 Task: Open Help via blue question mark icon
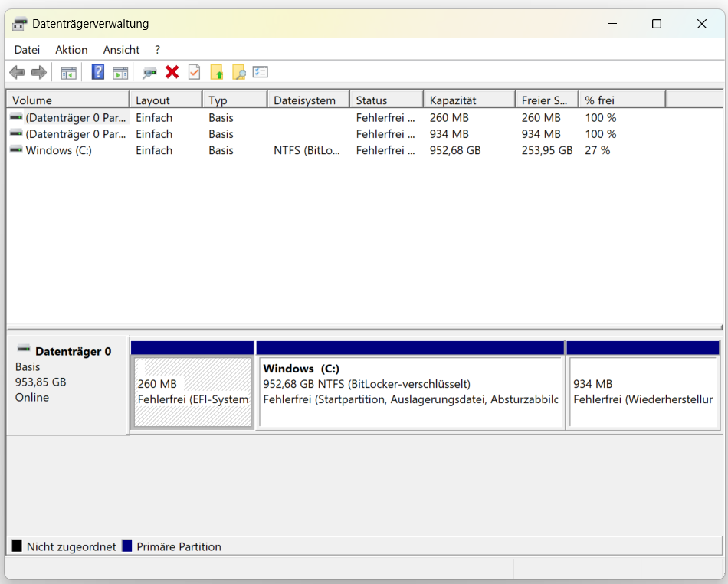pos(98,72)
